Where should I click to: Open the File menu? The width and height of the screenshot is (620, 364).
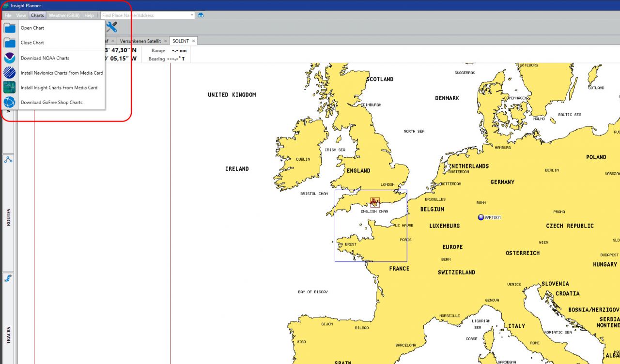(x=8, y=15)
